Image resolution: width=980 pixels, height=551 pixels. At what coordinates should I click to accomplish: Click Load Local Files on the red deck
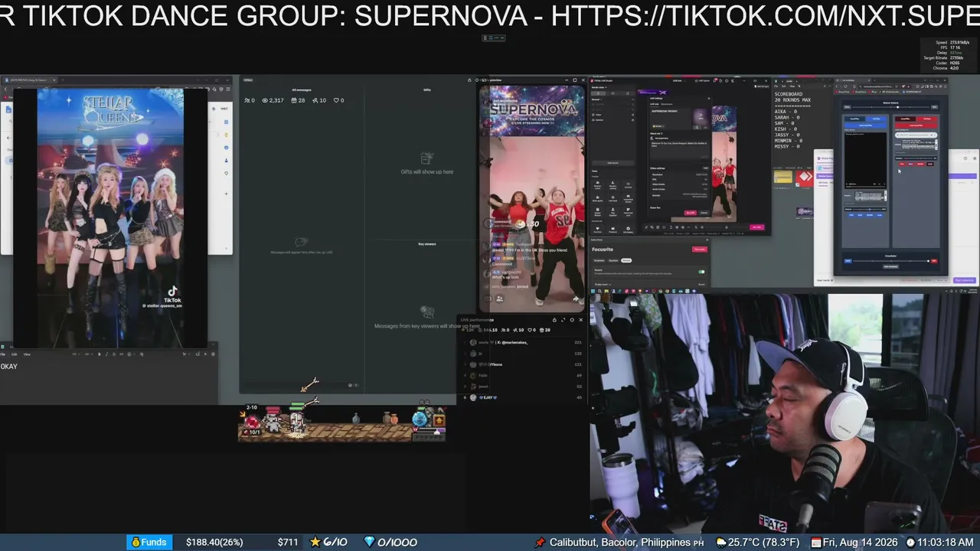click(916, 126)
